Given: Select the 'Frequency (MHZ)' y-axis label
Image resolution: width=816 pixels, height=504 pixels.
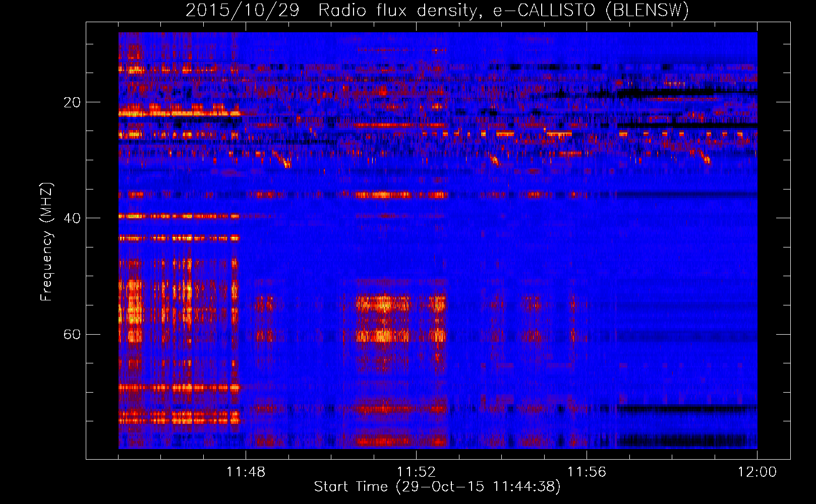Looking at the screenshot, I should point(46,241).
